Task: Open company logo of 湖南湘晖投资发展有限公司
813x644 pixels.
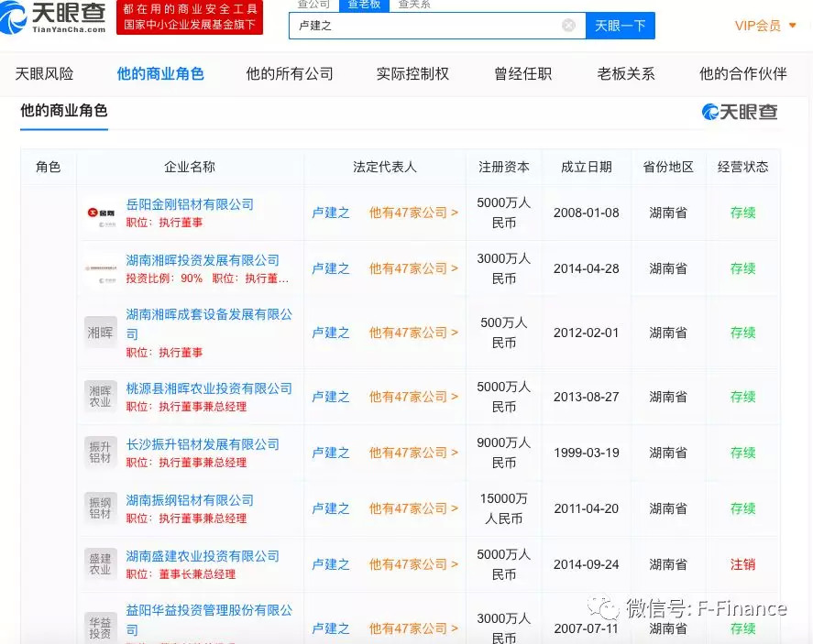Action: point(101,269)
